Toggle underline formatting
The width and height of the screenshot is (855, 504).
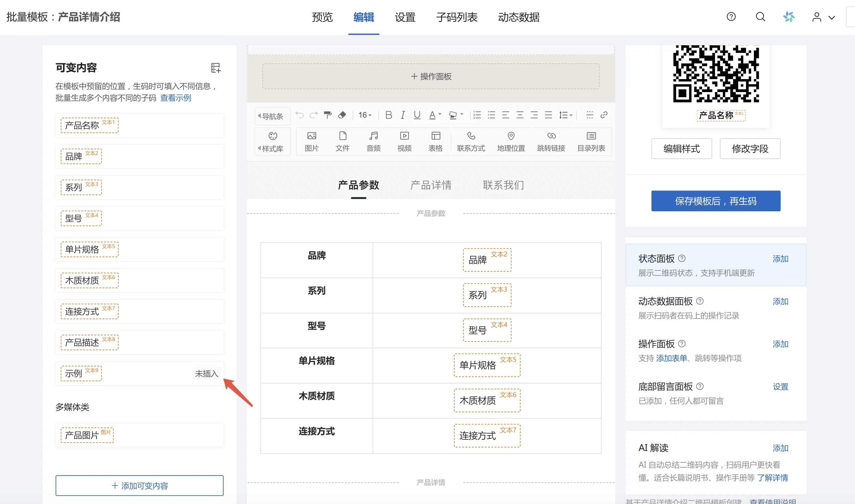point(417,115)
